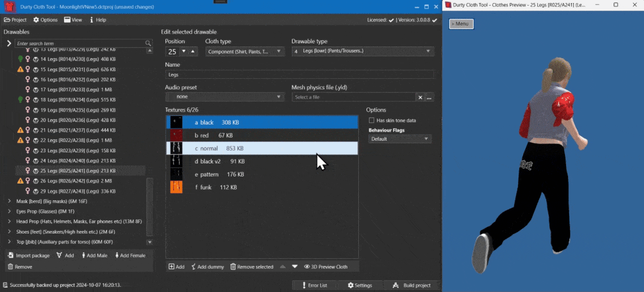Click the Name input field
Viewport: 644px width, 292px height.
point(299,75)
